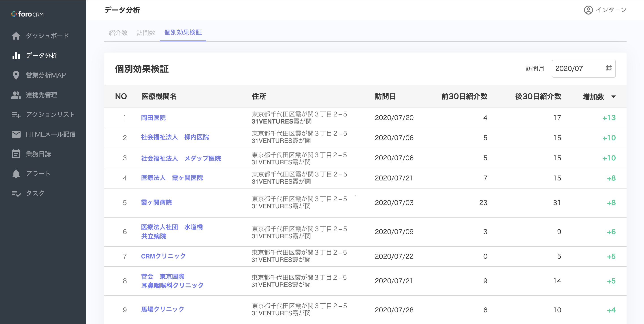The width and height of the screenshot is (644, 324).
Task: Open 社会福祉法人 メダップ医院 link
Action: point(181,158)
